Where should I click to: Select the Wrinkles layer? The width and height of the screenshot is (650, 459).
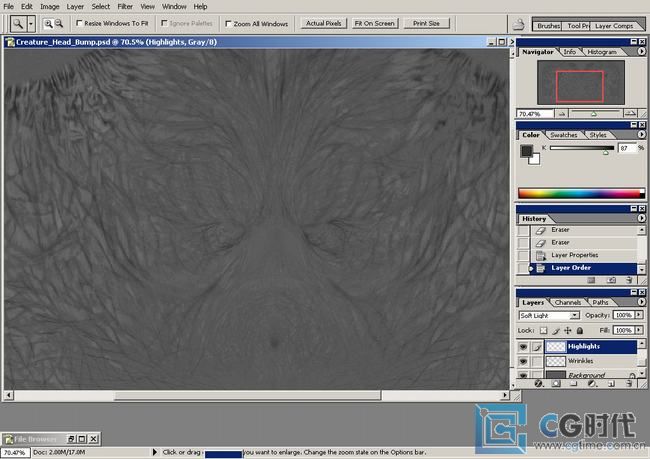[x=590, y=362]
